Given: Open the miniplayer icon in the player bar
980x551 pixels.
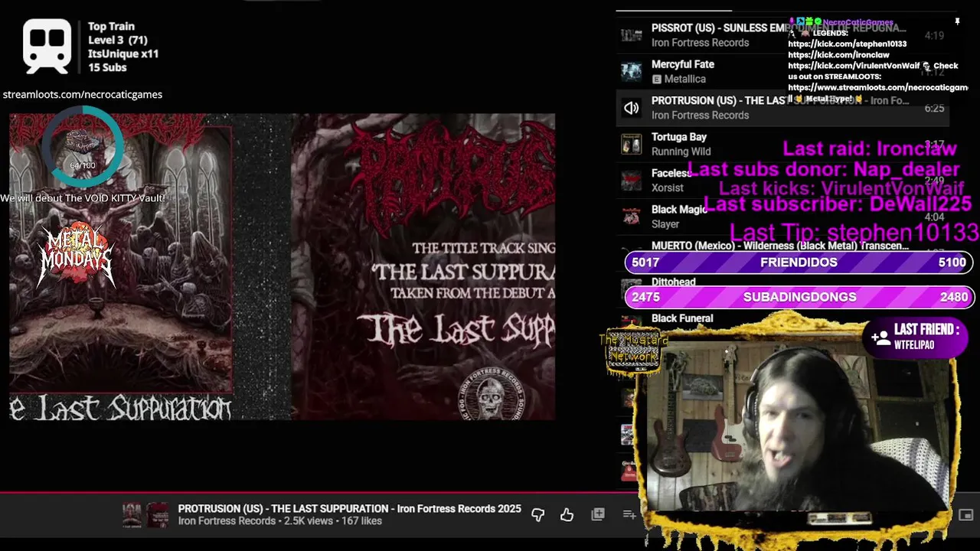Looking at the screenshot, I should 966,515.
